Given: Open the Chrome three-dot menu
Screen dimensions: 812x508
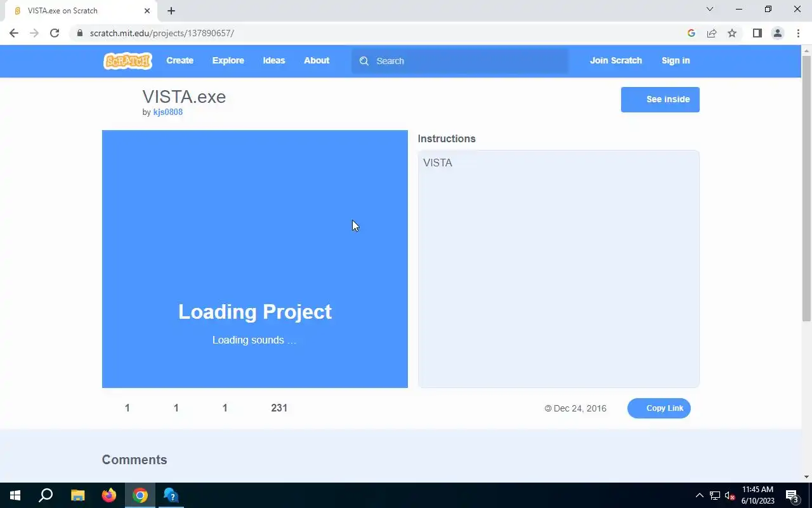Looking at the screenshot, I should pos(798,33).
